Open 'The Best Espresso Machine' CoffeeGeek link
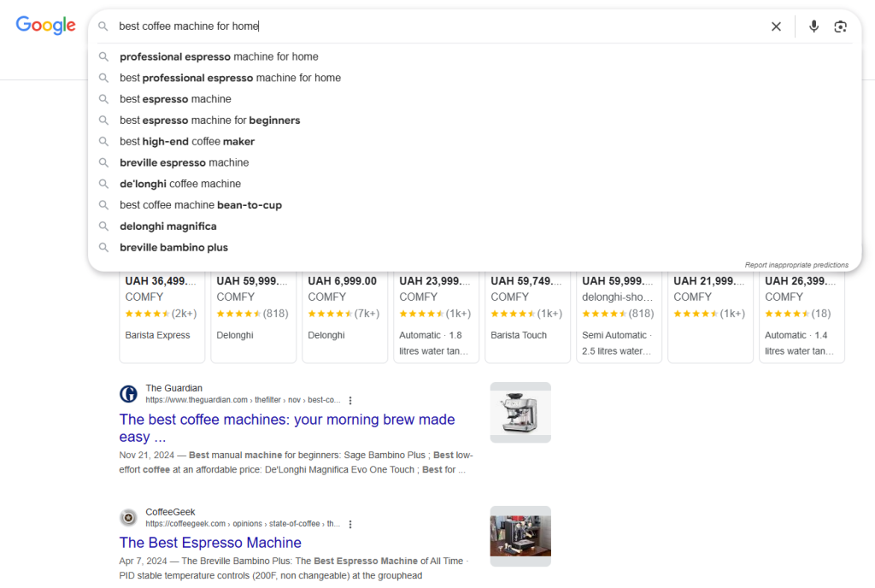Screen dimensions: 875x588 (210, 543)
